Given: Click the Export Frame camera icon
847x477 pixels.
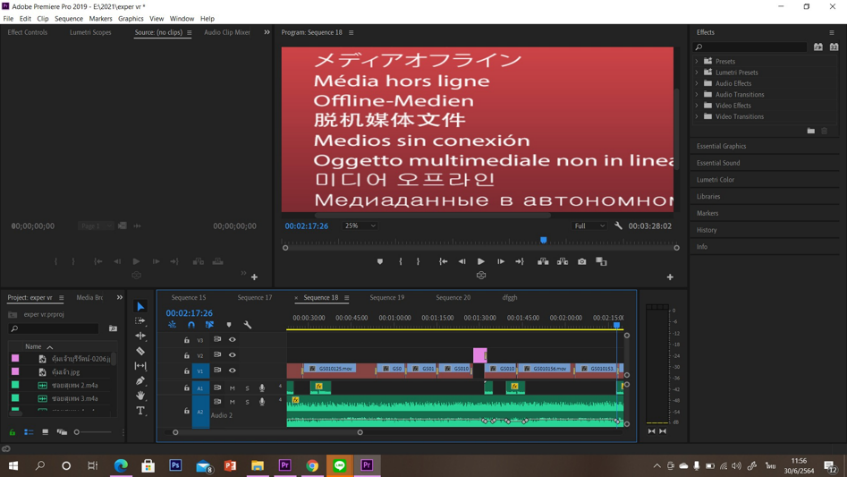Looking at the screenshot, I should 582,261.
